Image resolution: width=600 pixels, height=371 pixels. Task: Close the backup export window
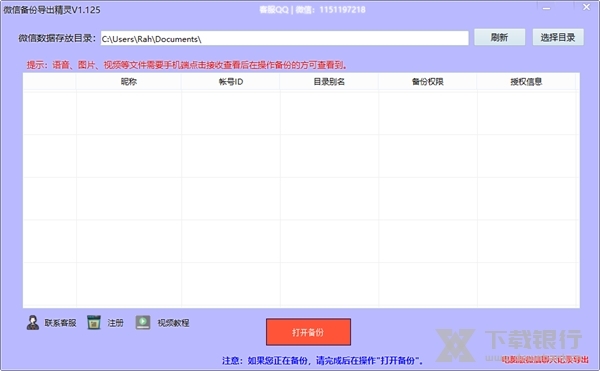(586, 7)
